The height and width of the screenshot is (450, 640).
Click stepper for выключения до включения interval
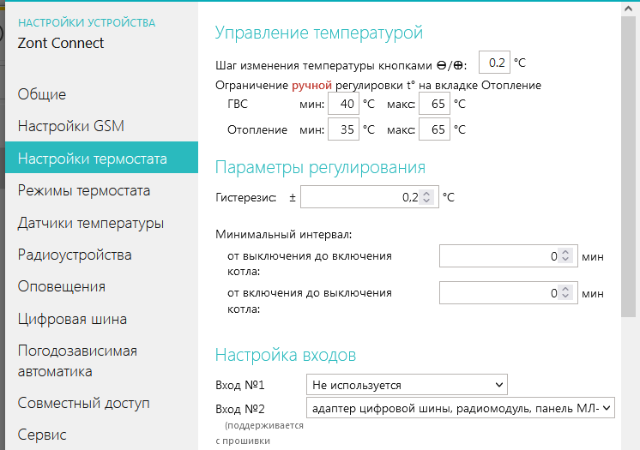click(x=566, y=257)
